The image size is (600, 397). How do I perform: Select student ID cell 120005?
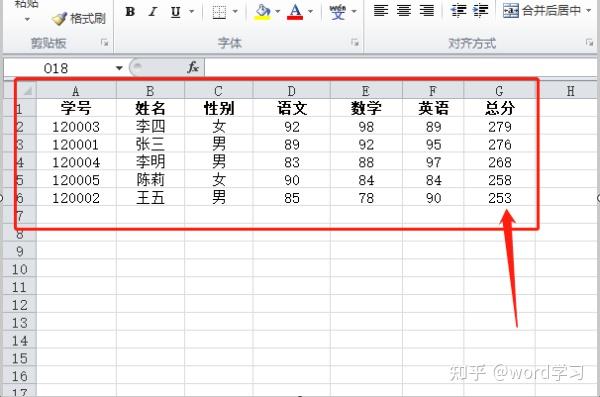[x=76, y=180]
